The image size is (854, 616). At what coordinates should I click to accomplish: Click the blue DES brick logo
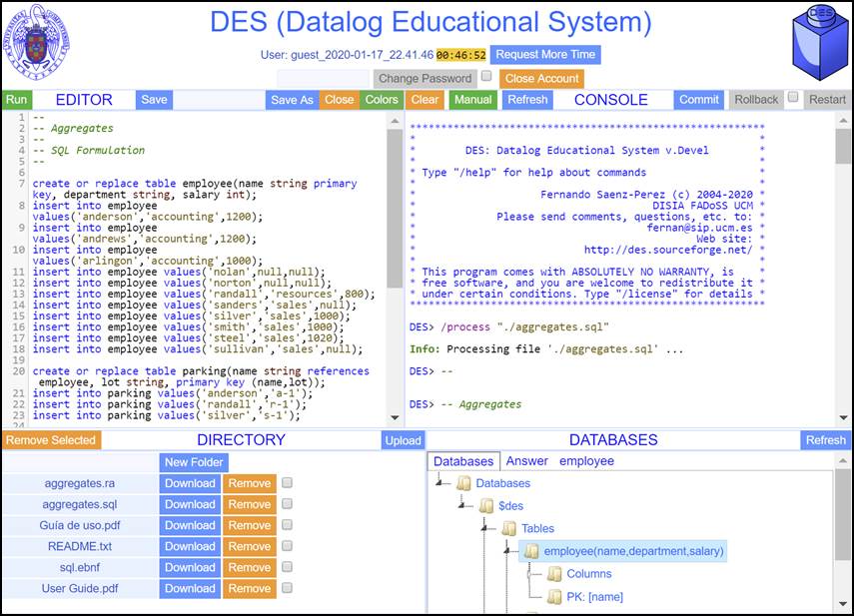[x=820, y=44]
